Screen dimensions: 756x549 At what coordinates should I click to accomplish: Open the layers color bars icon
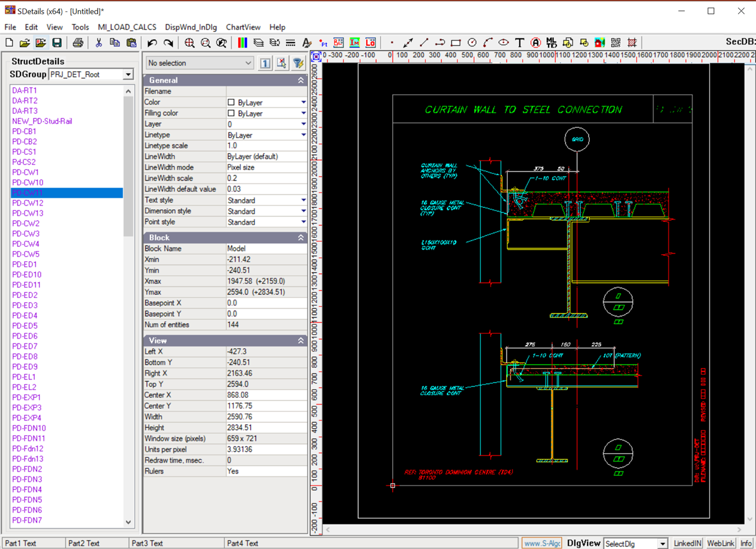point(242,43)
